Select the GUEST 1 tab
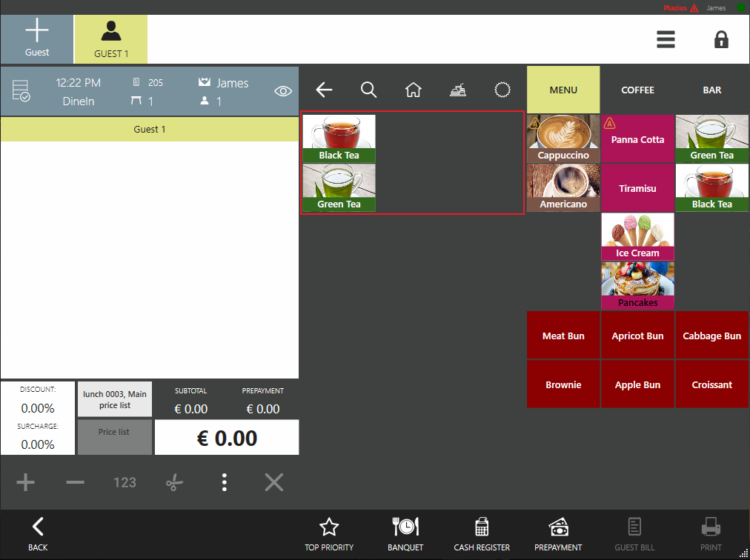Viewport: 750px width, 560px height. (111, 39)
